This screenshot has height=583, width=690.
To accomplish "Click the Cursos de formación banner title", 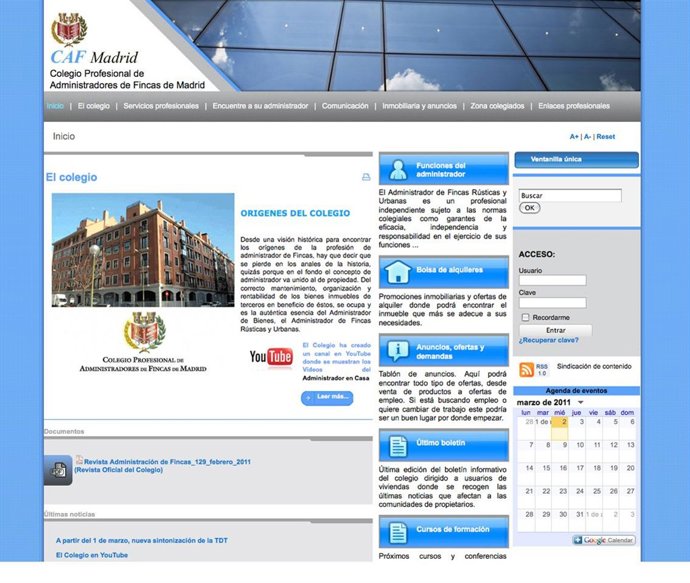I will click(453, 529).
